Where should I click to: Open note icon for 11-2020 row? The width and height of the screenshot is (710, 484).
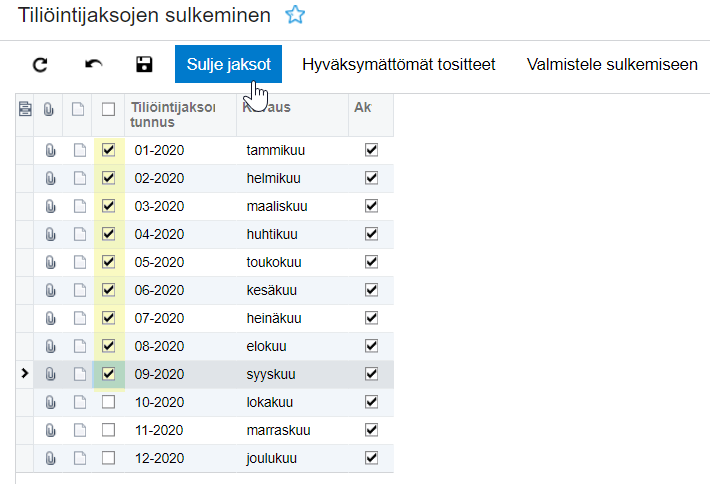(x=79, y=430)
